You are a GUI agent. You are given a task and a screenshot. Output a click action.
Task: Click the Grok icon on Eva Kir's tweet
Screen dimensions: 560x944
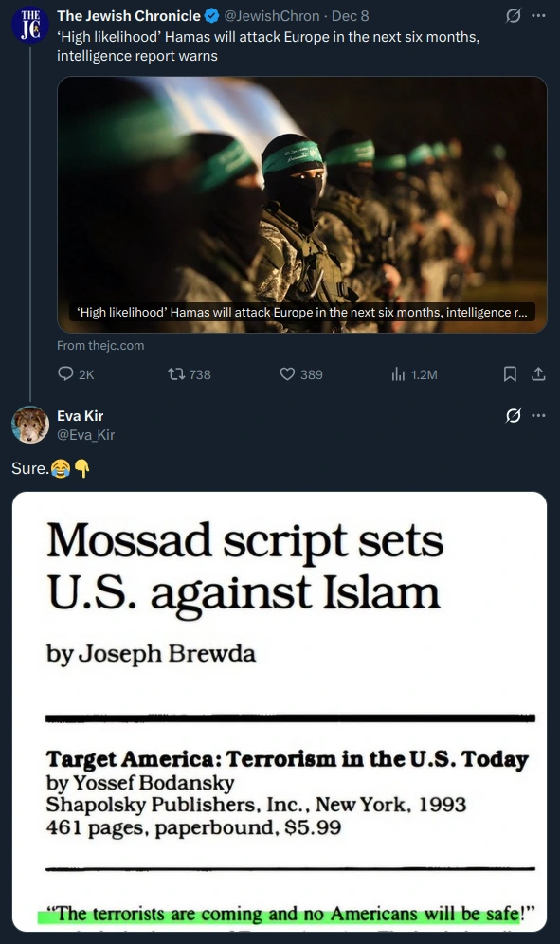(513, 415)
